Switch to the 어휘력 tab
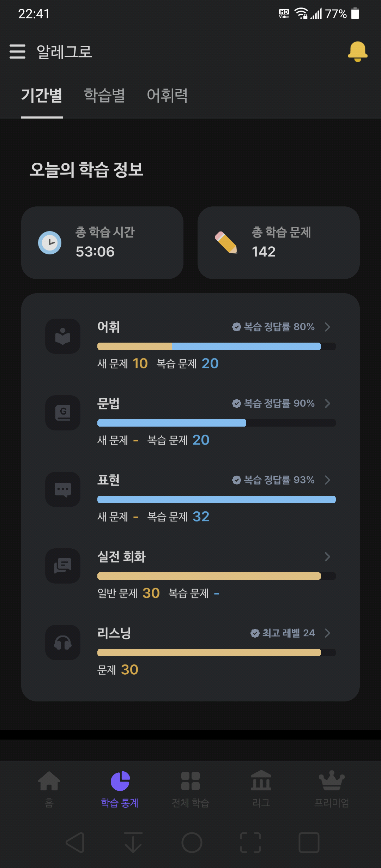 167,95
